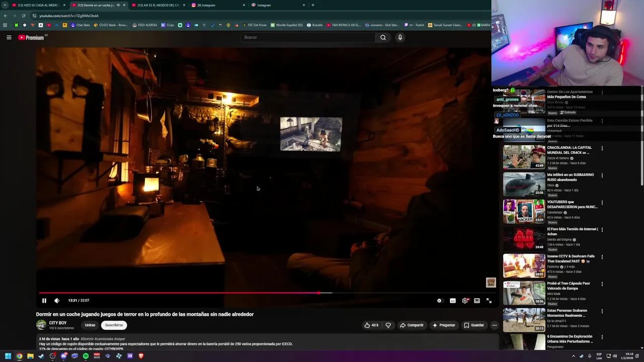Open the FEED ALERTAS bookmark

coord(145,25)
